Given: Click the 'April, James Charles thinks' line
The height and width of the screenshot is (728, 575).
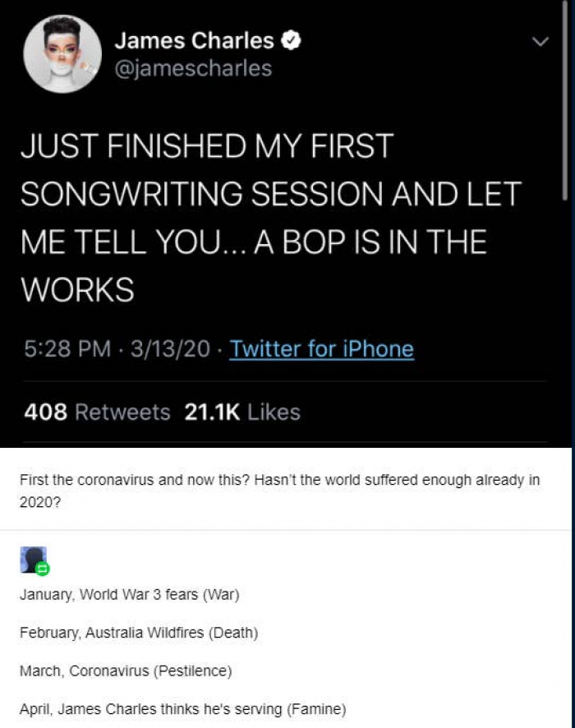Looking at the screenshot, I should point(182,708).
